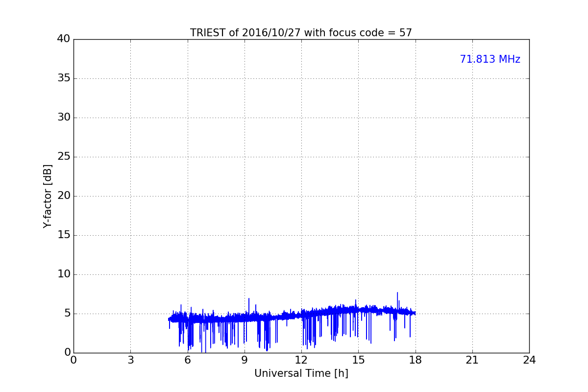Click the y-axis tick label "35"
The height and width of the screenshot is (392, 588).
coord(64,78)
